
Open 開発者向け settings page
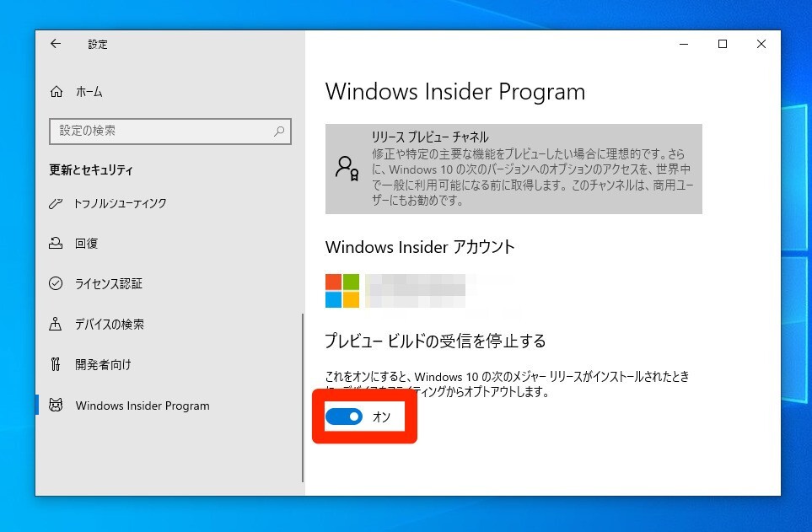[x=103, y=365]
